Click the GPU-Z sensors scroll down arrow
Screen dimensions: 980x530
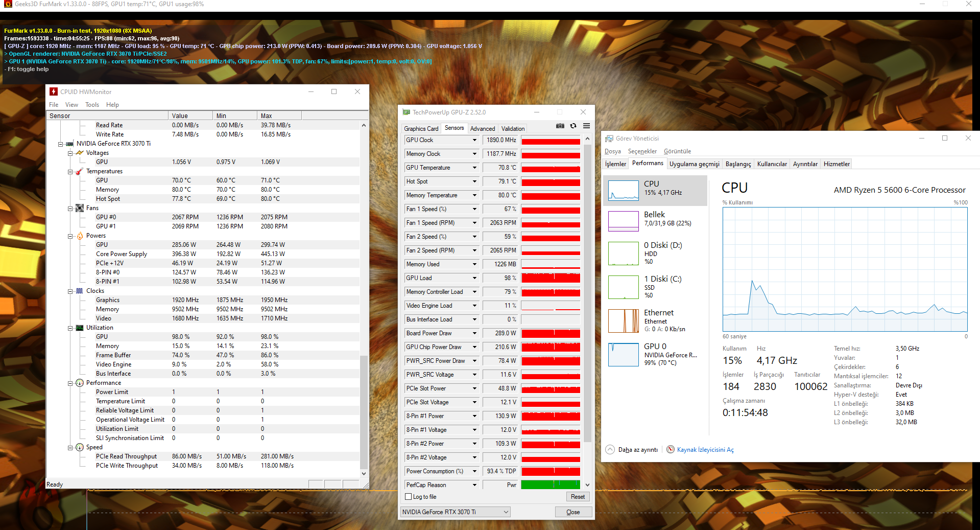(x=587, y=485)
